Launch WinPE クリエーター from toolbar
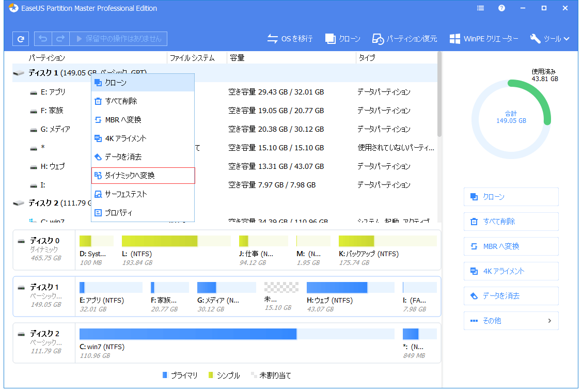The height and width of the screenshot is (392, 582). (455, 39)
